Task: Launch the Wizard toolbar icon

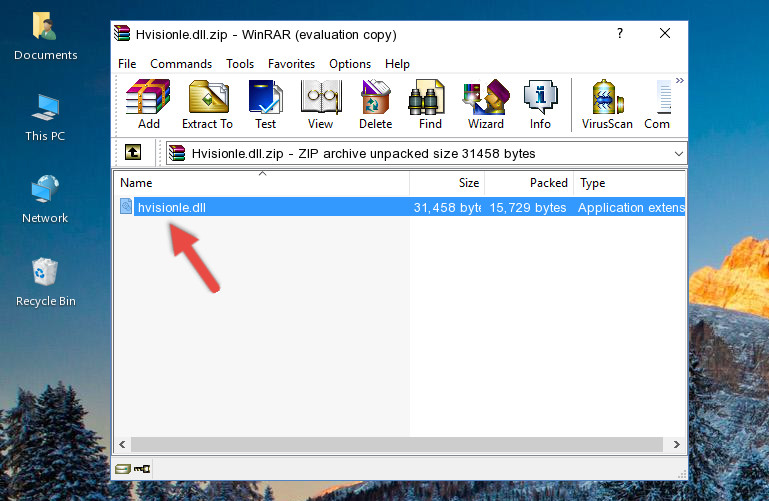Action: [x=486, y=97]
